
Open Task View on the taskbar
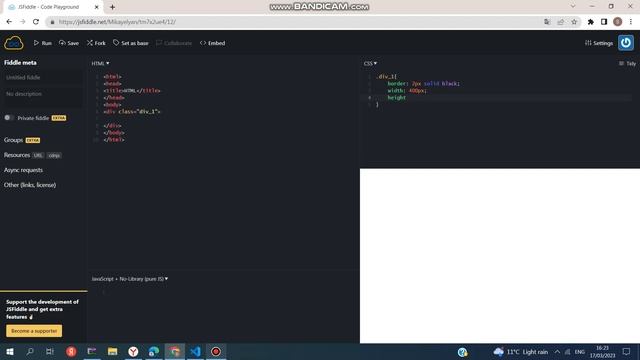tap(50, 351)
